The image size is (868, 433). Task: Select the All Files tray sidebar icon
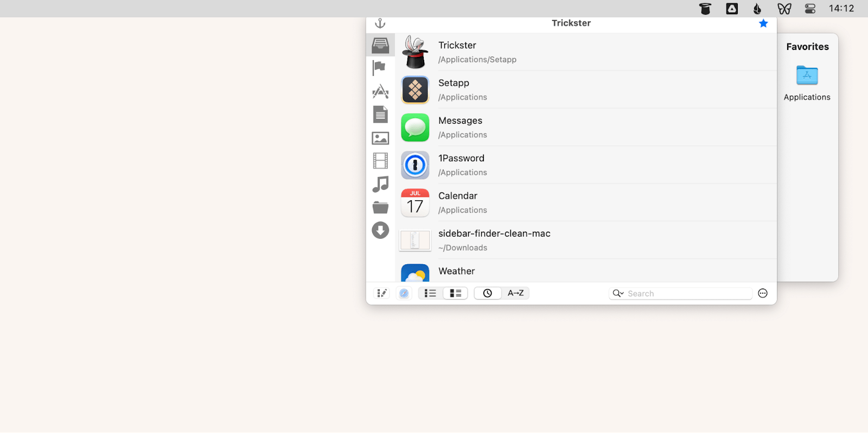click(x=380, y=45)
